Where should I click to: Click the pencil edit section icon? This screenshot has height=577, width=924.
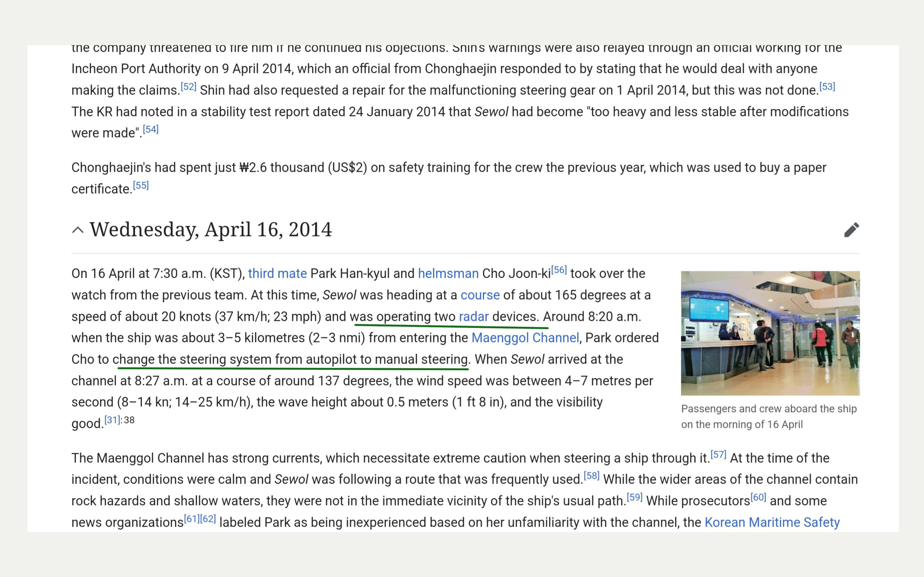click(851, 230)
